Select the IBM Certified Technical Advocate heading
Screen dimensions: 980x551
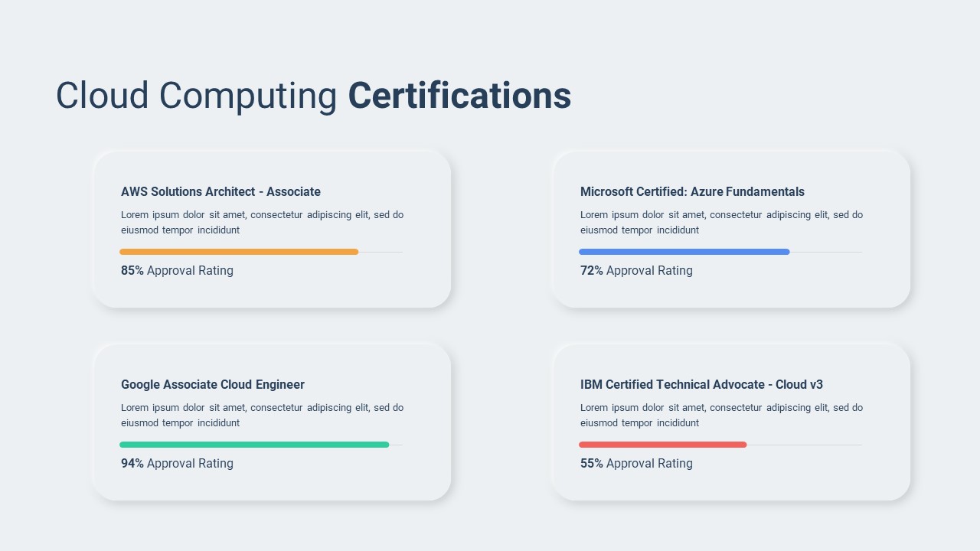point(701,384)
